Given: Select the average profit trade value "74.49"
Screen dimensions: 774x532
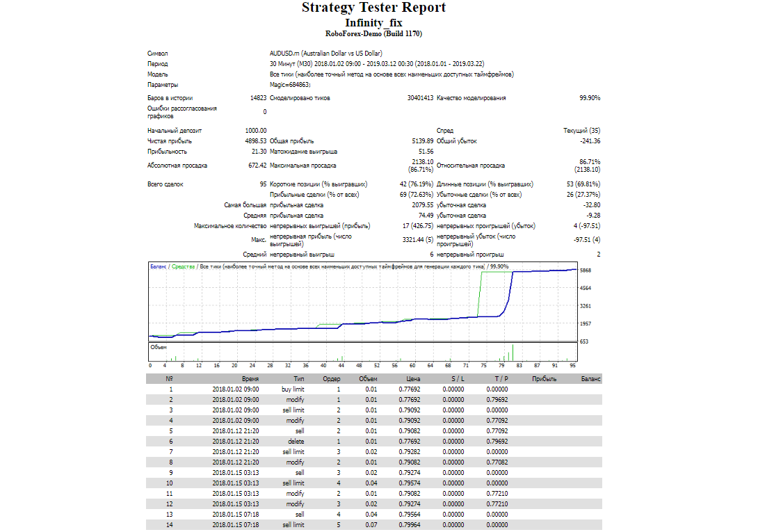Looking at the screenshot, I should click(426, 215).
